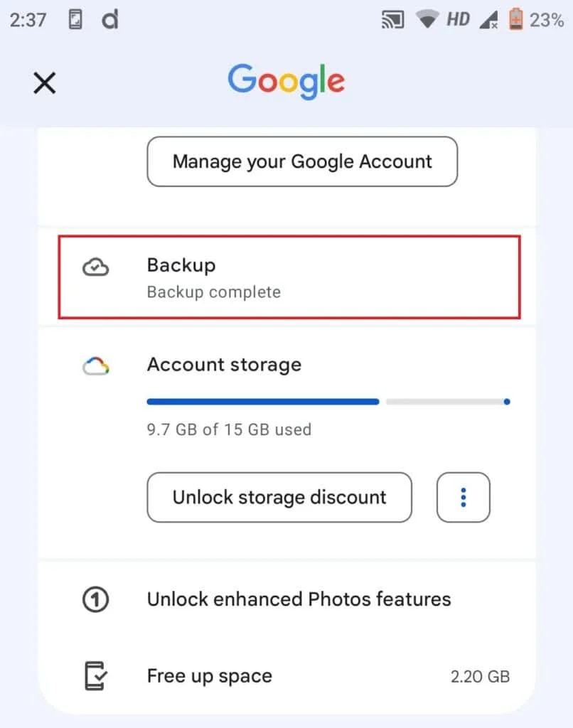Open the Backup menu item
The width and height of the screenshot is (573, 728).
tap(288, 277)
